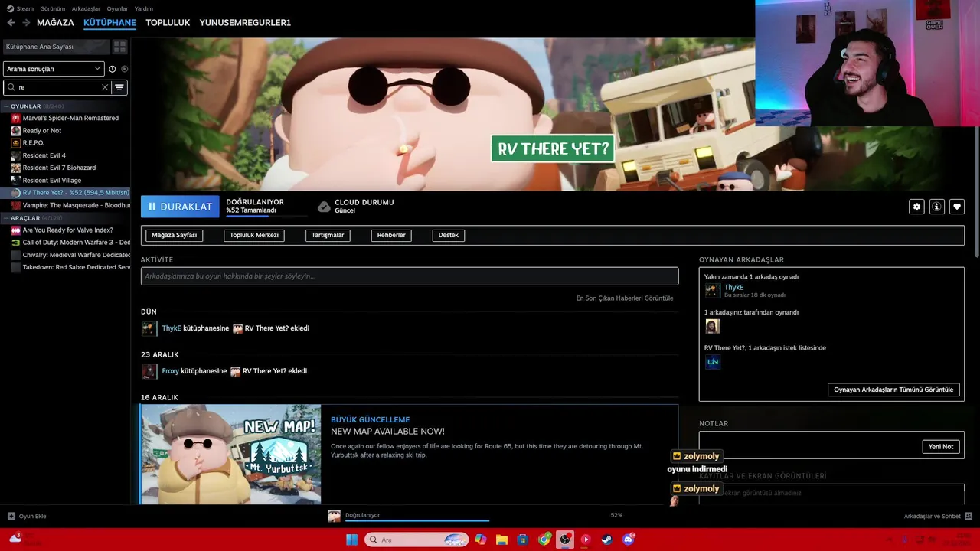Open YUNUSEMREGURLER1 profile tab
This screenshot has height=551, width=980.
245,23
